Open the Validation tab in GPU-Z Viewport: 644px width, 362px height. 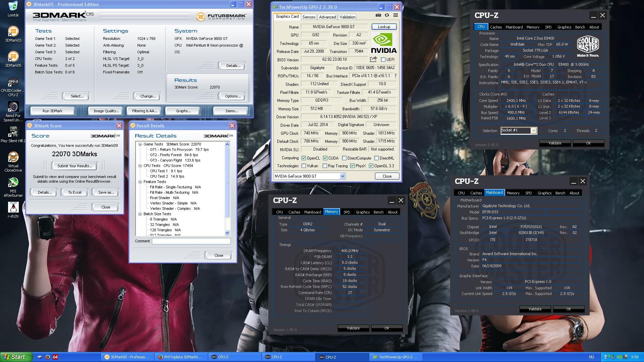click(x=347, y=17)
